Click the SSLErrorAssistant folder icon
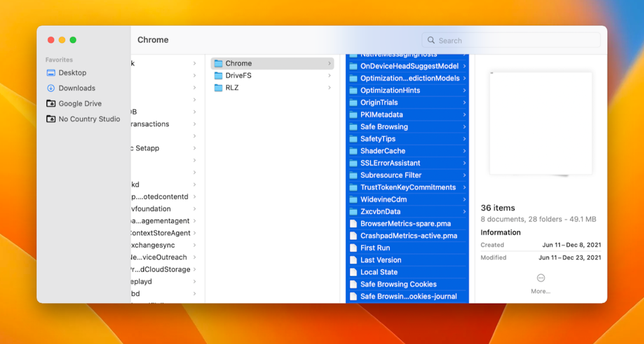644x344 pixels. 353,163
